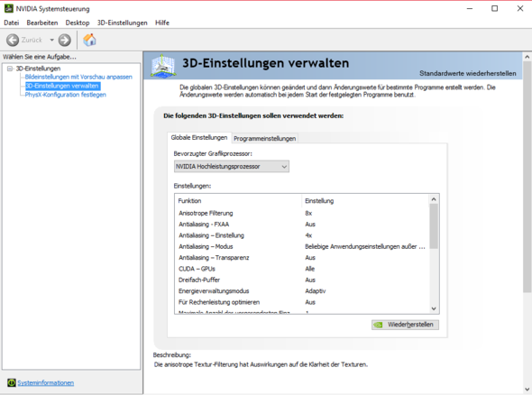Screen dimensions: 532x395
Task: Click main page scroll-down arrow
Action: point(527,390)
